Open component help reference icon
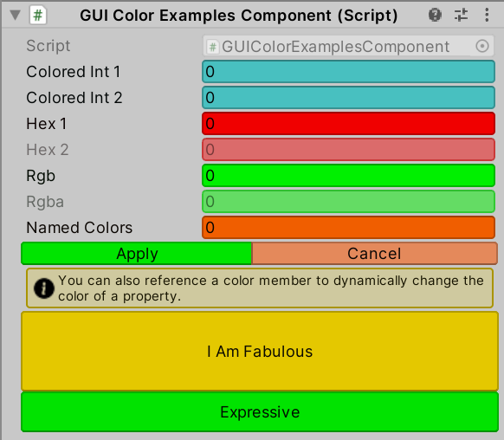The width and height of the screenshot is (504, 440). 435,15
